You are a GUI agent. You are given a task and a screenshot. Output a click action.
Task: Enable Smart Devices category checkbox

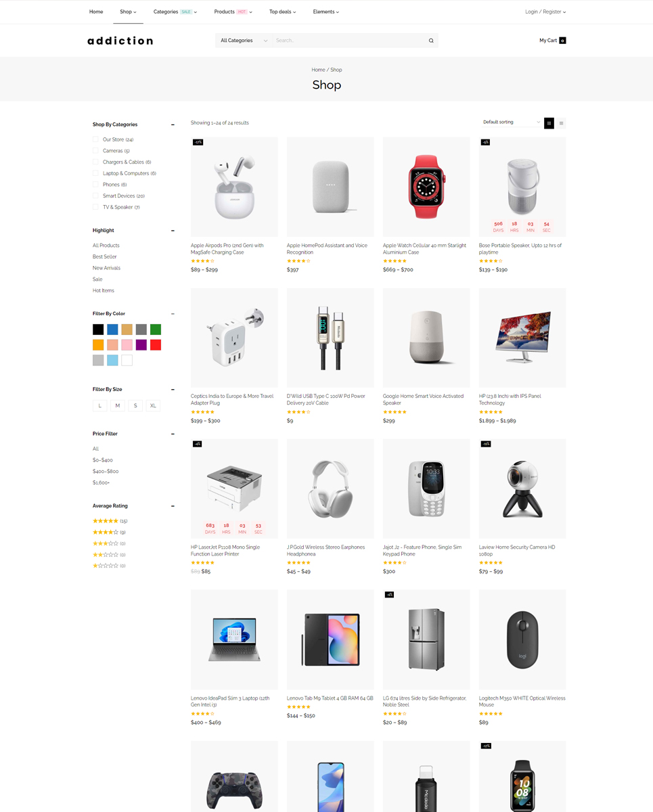[95, 196]
